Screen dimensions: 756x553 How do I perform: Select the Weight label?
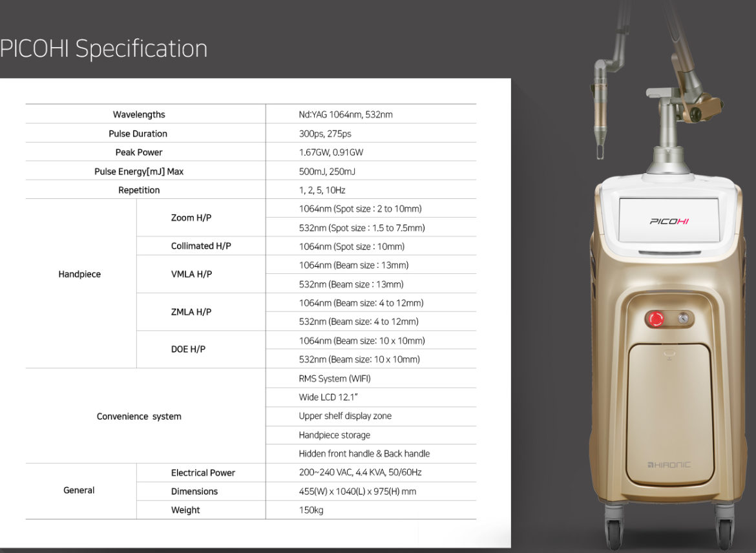tap(185, 510)
